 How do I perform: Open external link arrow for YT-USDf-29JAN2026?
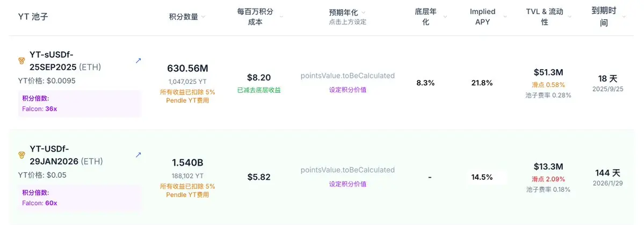click(139, 155)
